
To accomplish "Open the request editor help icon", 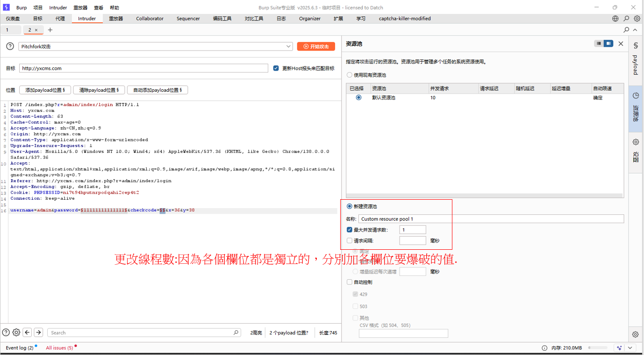I will (x=6, y=333).
